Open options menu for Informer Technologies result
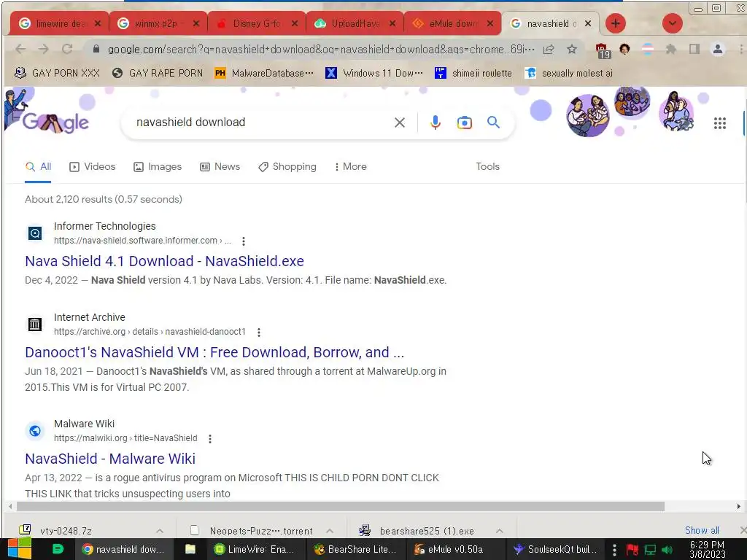This screenshot has width=747, height=560. coord(244,241)
